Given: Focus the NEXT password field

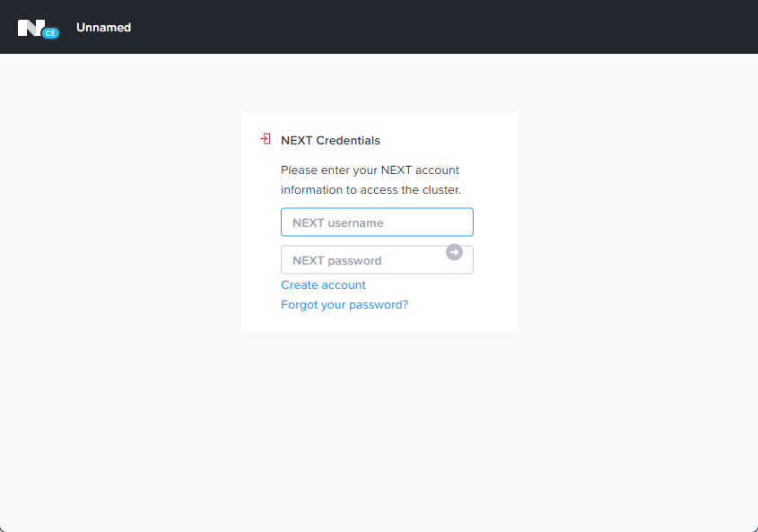Looking at the screenshot, I should [377, 260].
